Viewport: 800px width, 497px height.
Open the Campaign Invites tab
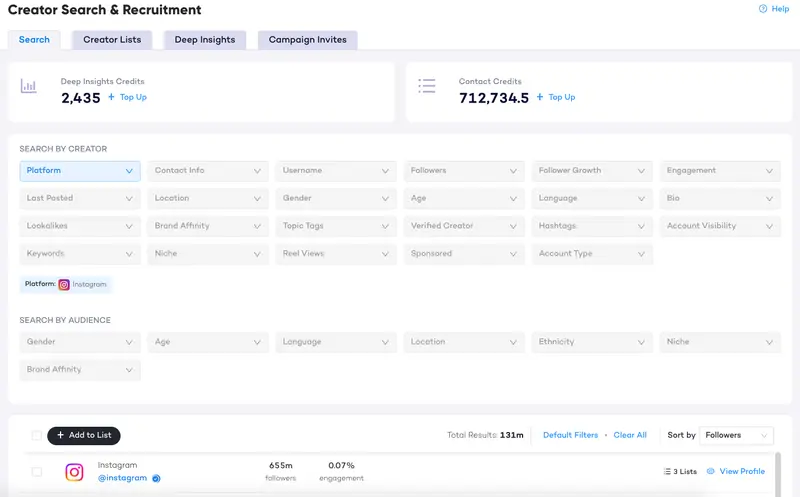(x=307, y=40)
